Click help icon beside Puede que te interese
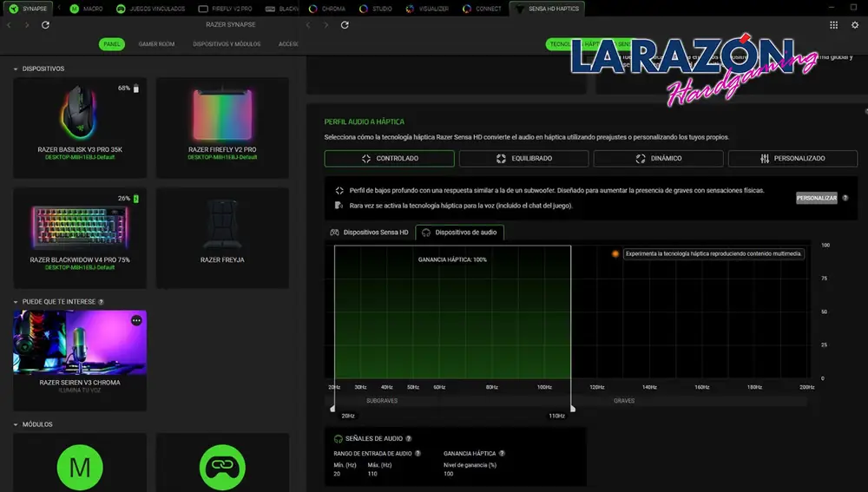Image resolution: width=868 pixels, height=492 pixels. [x=101, y=302]
